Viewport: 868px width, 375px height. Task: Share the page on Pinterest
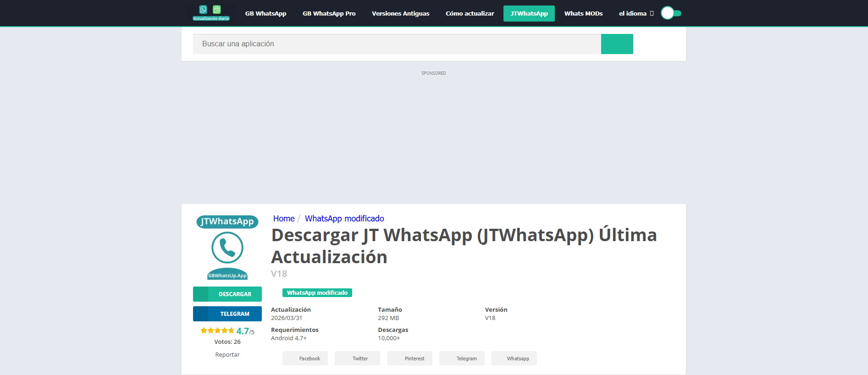coord(410,358)
